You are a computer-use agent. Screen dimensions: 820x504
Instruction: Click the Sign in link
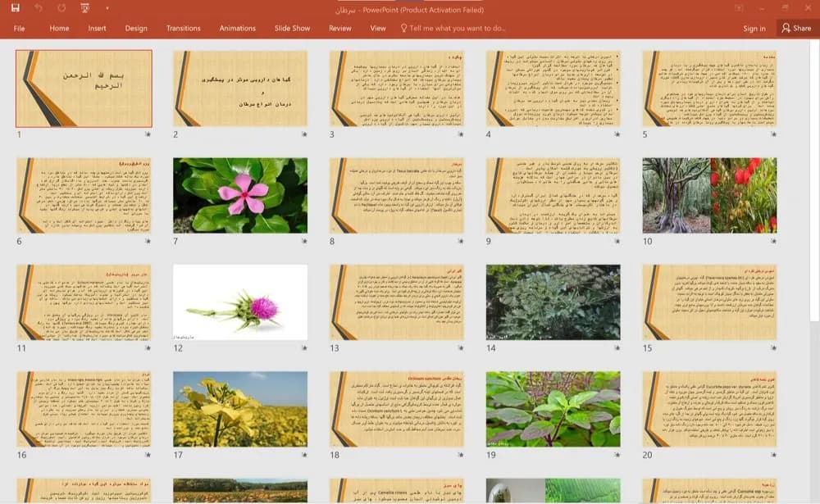click(754, 28)
